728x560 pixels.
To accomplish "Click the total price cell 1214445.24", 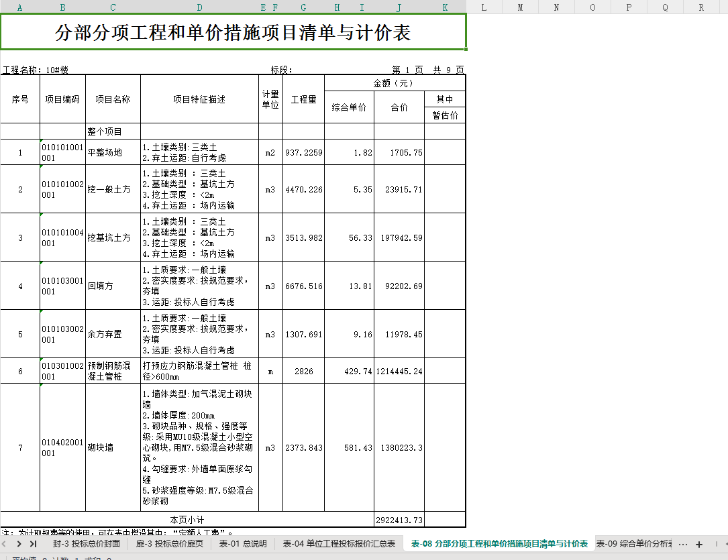I will click(399, 371).
